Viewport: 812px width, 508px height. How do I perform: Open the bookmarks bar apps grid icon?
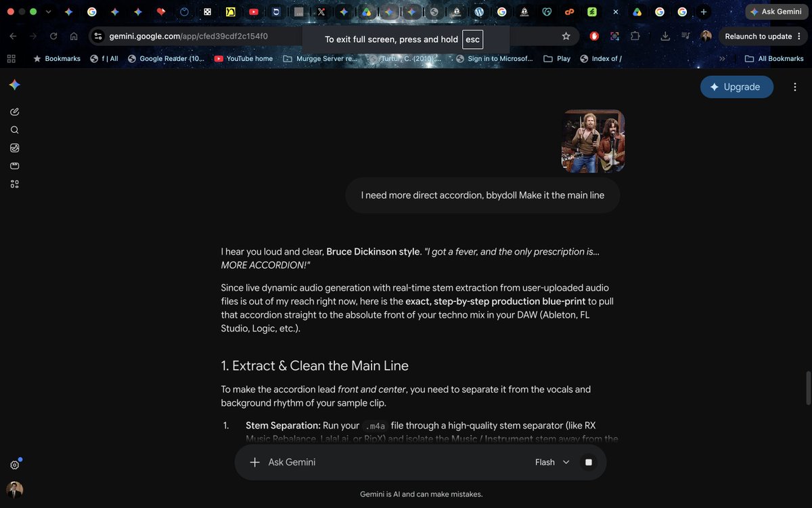(11, 59)
